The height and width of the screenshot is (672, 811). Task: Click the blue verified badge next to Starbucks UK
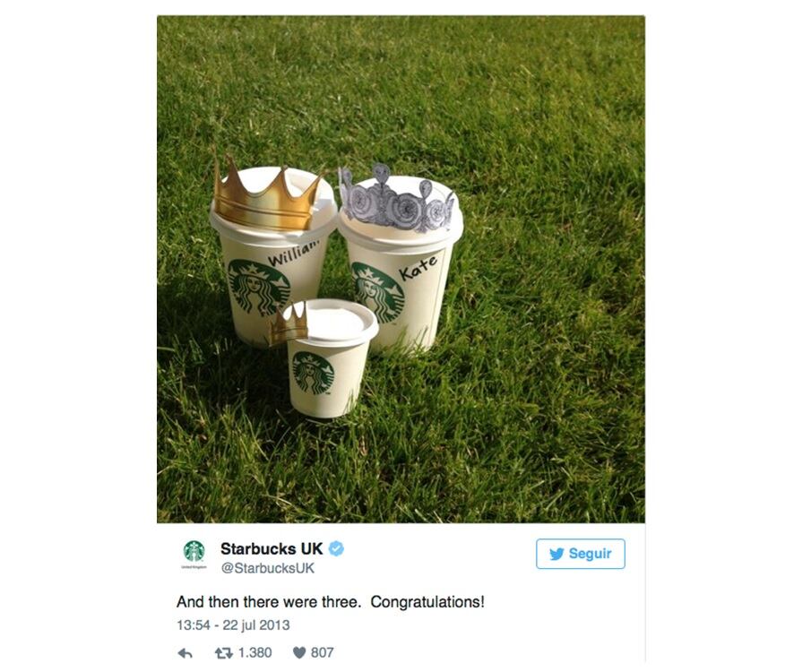pos(336,548)
